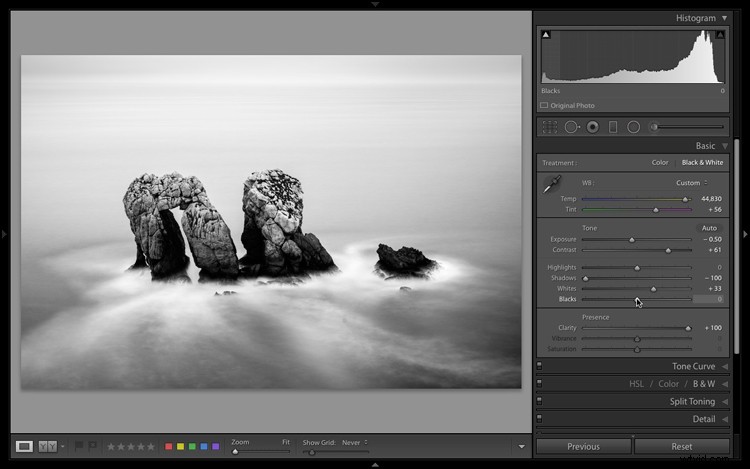Screen dimensions: 750x469
Task: Open WB Custom preset dropdown
Action: coord(692,183)
